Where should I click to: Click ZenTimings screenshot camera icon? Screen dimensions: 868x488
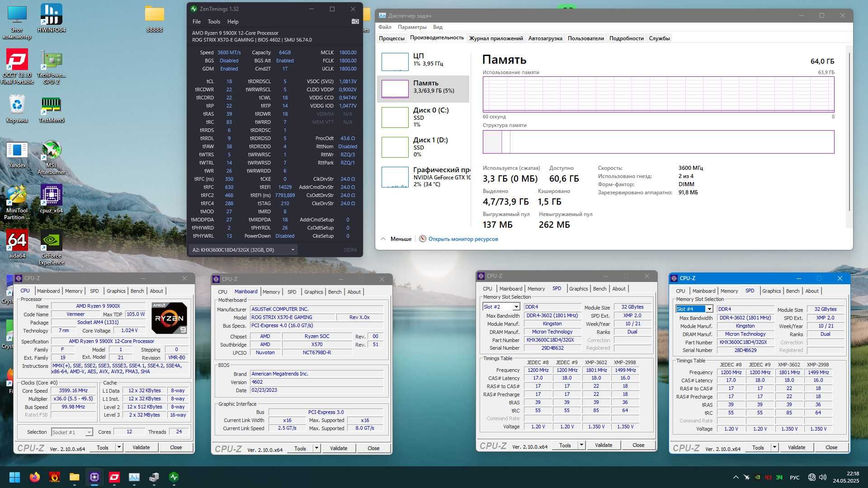355,21
